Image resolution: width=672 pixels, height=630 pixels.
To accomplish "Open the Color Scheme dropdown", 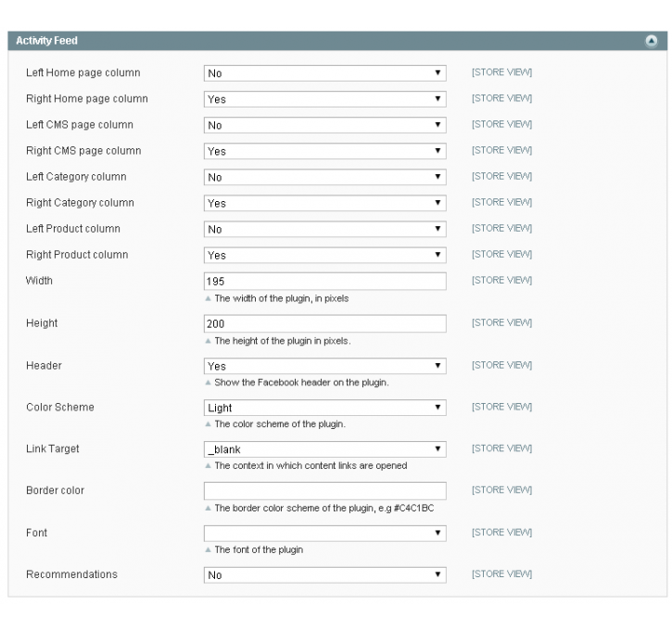I will tap(324, 408).
